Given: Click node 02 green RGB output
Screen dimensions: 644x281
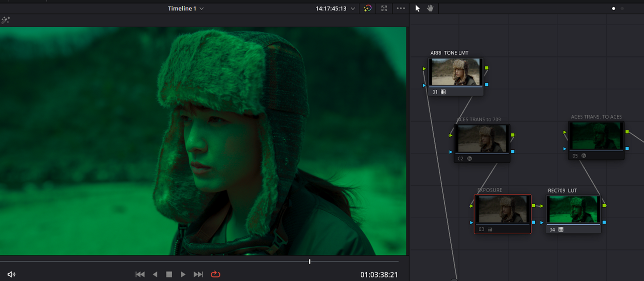Looking at the screenshot, I should [513, 135].
